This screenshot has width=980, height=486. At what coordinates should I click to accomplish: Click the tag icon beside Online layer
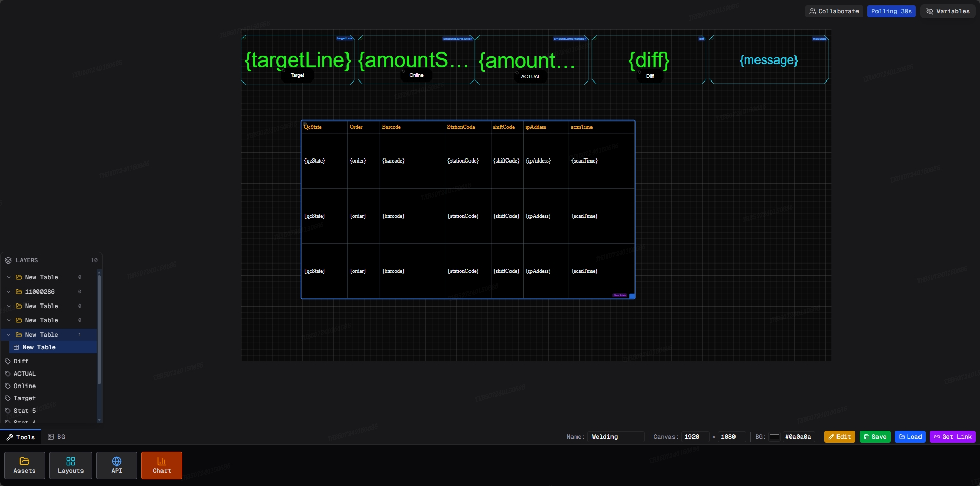pos(8,386)
